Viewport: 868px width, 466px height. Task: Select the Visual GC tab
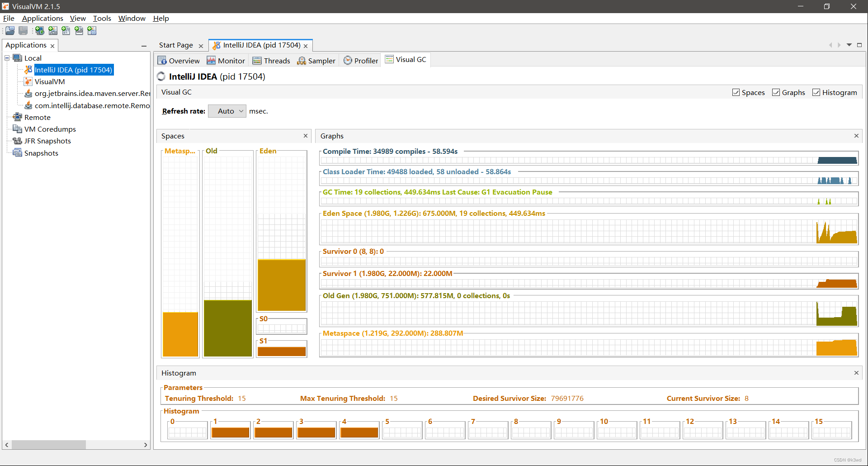[x=406, y=60]
